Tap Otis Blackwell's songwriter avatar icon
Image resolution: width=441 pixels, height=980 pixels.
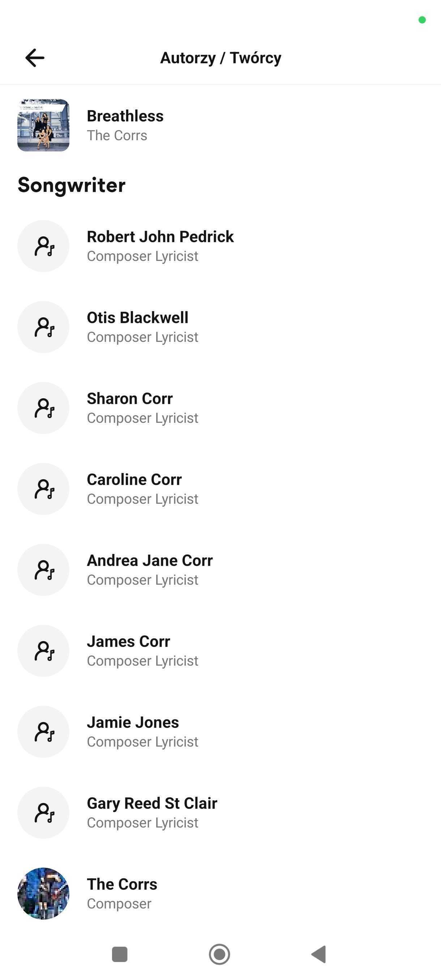point(43,327)
